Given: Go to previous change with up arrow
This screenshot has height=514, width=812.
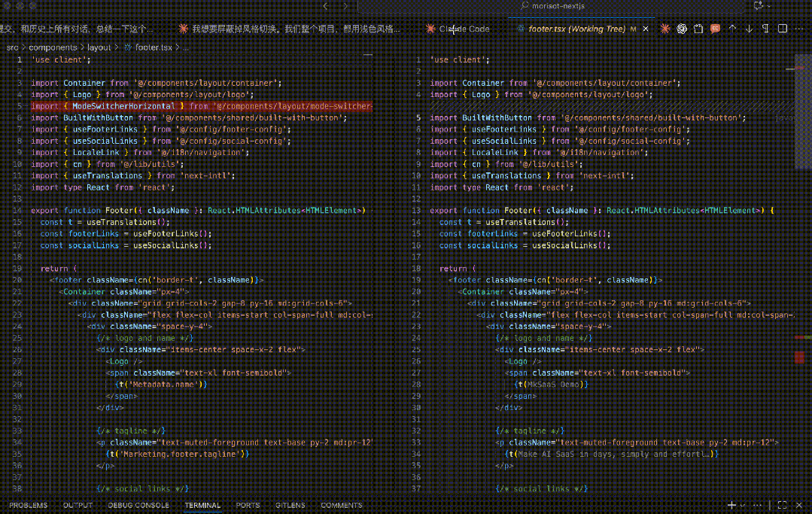Looking at the screenshot, I should coord(732,29).
